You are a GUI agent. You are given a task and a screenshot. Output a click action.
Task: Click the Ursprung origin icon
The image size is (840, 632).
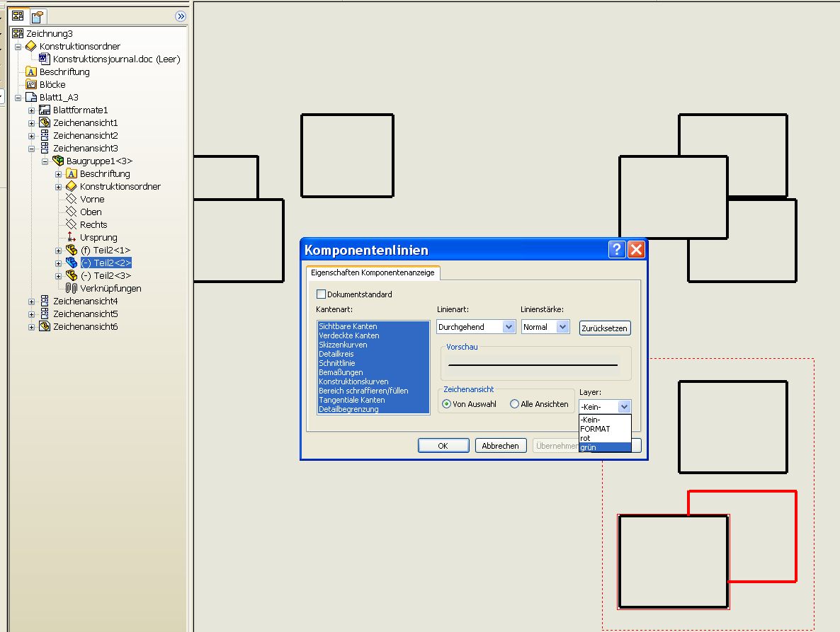tap(71, 237)
